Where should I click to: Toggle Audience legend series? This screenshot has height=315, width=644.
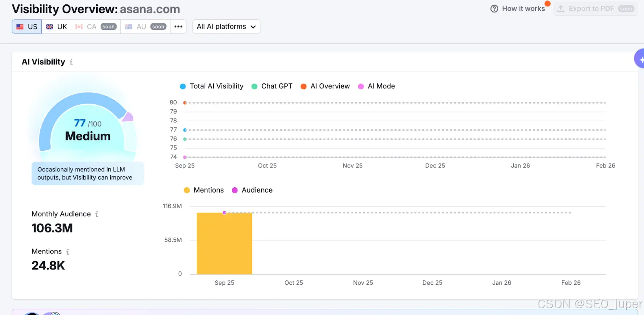click(252, 190)
